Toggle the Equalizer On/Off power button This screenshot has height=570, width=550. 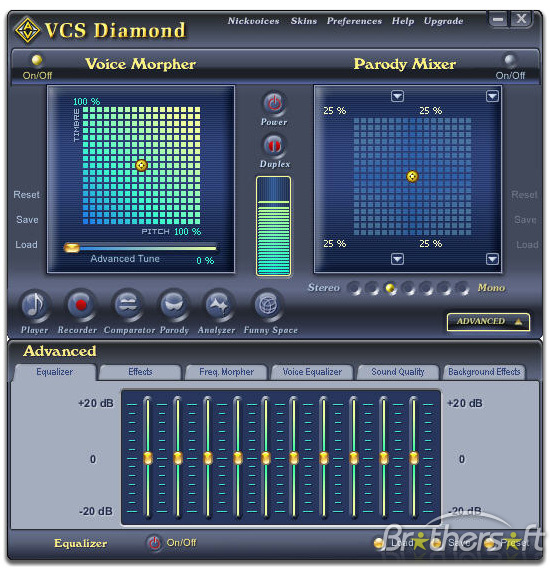coord(154,543)
